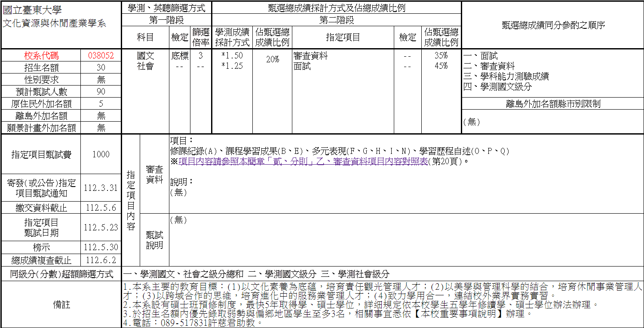Click tie-break item 三、學科能力測驗成績
The height and width of the screenshot is (328, 644).
(506, 76)
